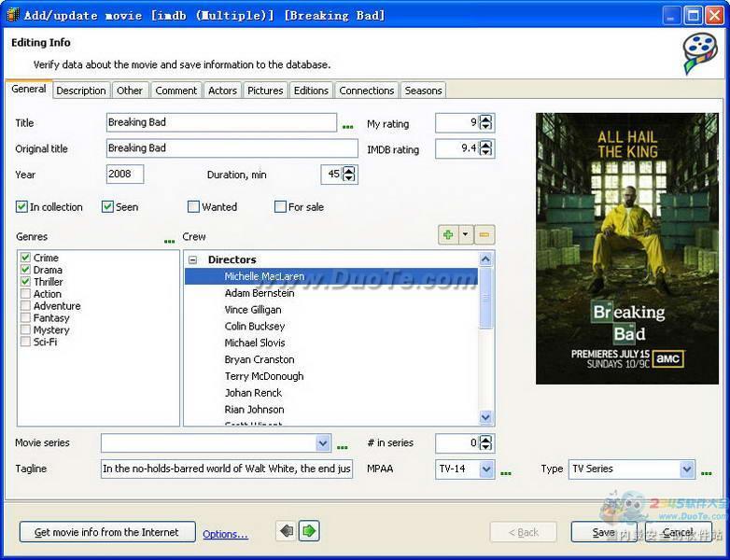
Task: Click the previous movie left arrow icon
Action: point(287,531)
